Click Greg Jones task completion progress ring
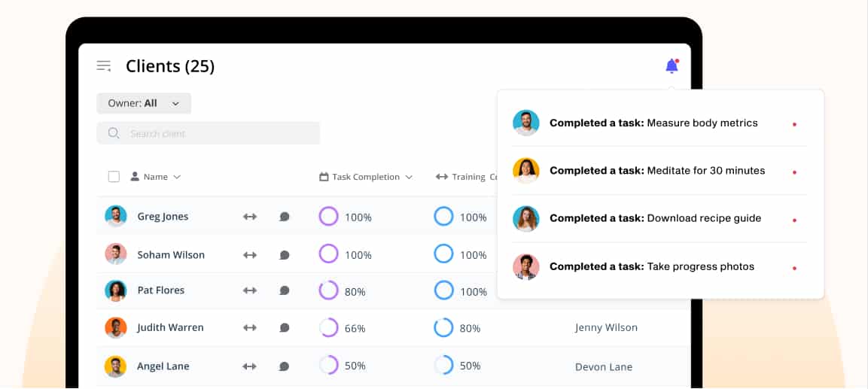 (x=328, y=217)
